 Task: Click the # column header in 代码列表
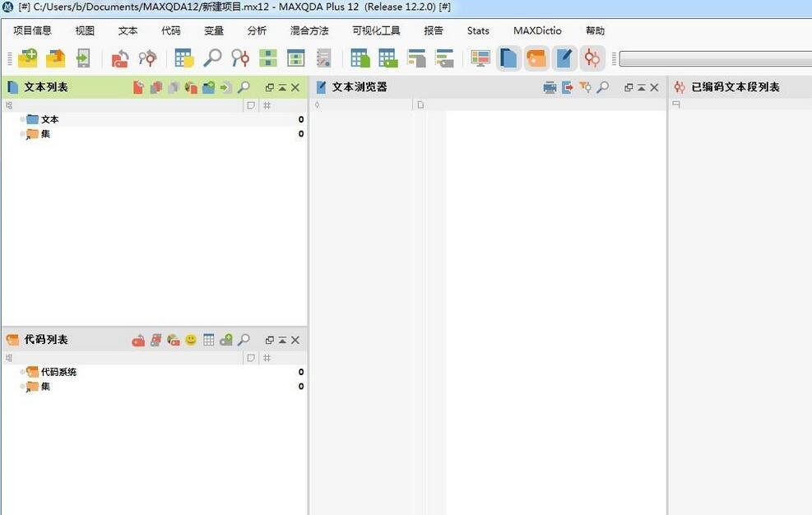click(267, 358)
